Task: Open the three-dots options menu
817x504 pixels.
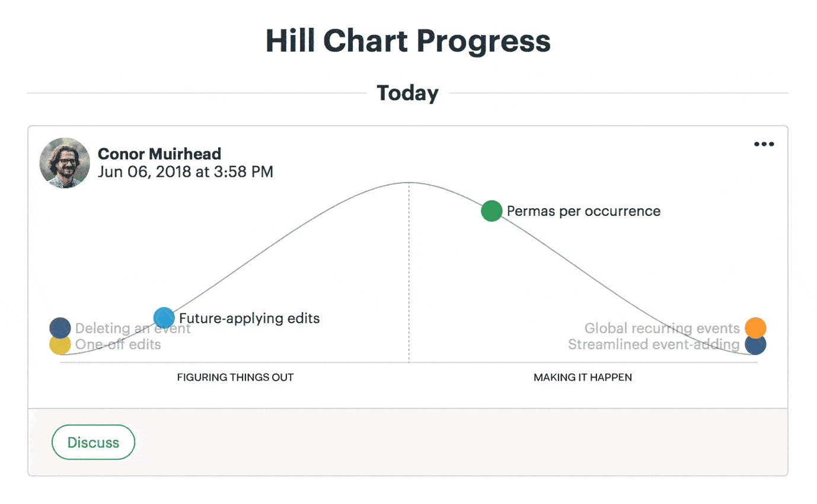Action: [764, 144]
